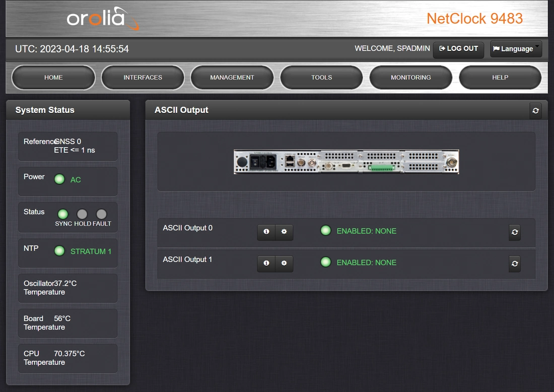
Task: Click the ASCII Output 1 label
Action: point(188,259)
